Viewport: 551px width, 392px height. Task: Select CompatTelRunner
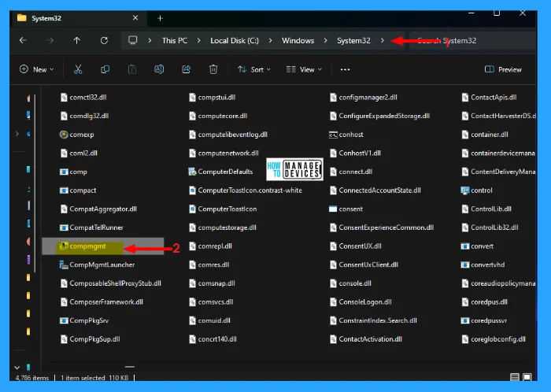pos(91,227)
